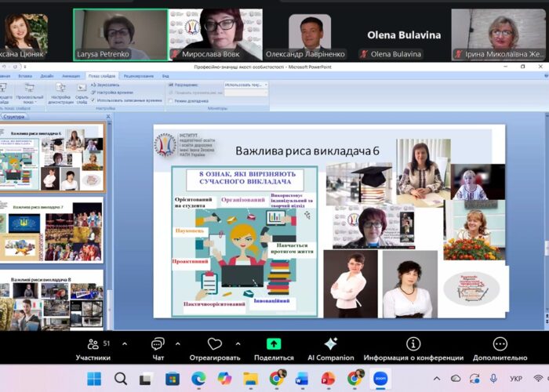The width and height of the screenshot is (549, 392).
Task: Toggle the Разрешение checkbox in Мониторы group
Action: click(x=172, y=84)
